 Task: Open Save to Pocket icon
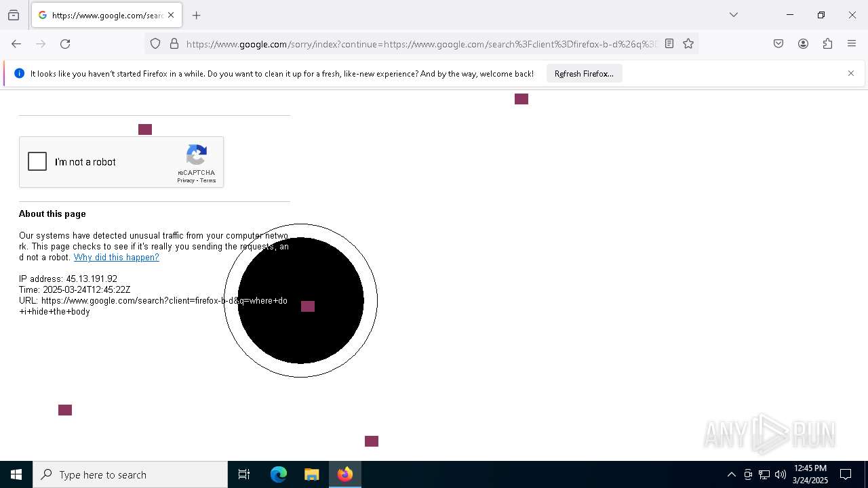pyautogui.click(x=778, y=44)
